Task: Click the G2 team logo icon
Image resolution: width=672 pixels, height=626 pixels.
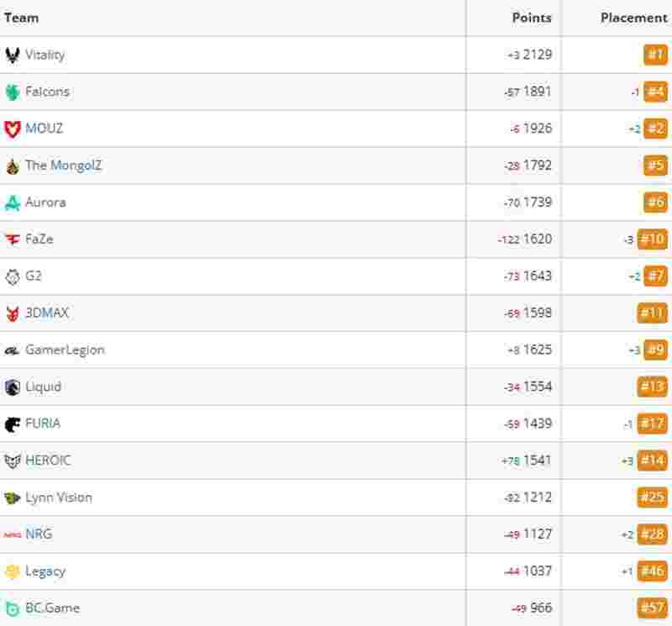Action: pyautogui.click(x=13, y=276)
